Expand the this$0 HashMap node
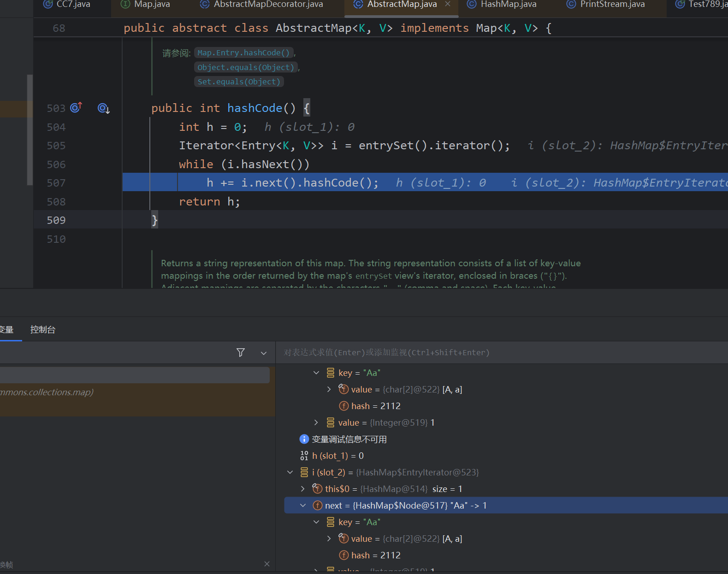The image size is (728, 574). coord(303,489)
